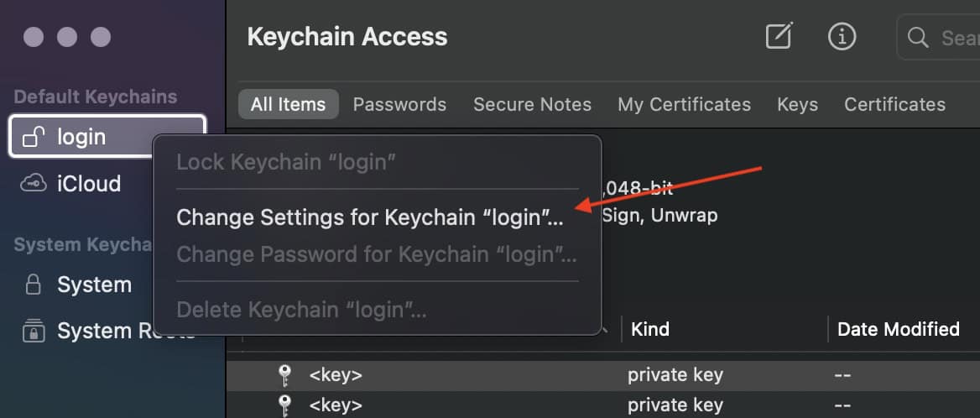The width and height of the screenshot is (980, 418).
Task: Select Lock Keychain "login" menu entry
Action: [286, 162]
